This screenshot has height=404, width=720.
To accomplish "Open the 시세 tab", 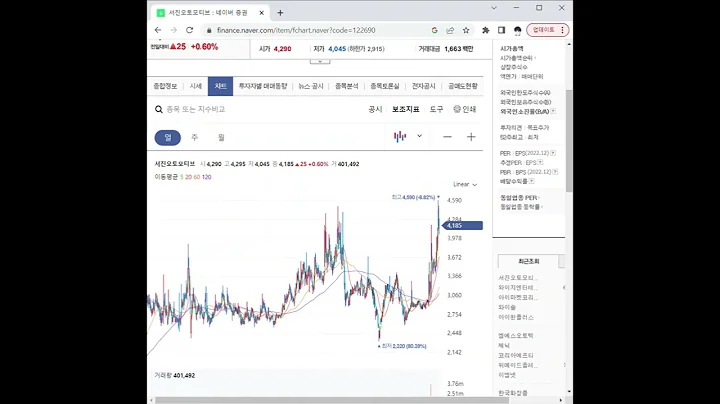I will (196, 86).
